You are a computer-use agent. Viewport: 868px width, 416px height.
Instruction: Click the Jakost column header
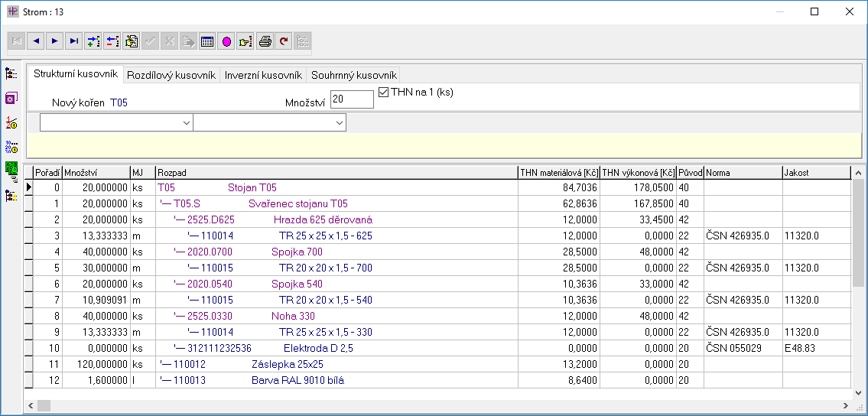click(x=816, y=173)
